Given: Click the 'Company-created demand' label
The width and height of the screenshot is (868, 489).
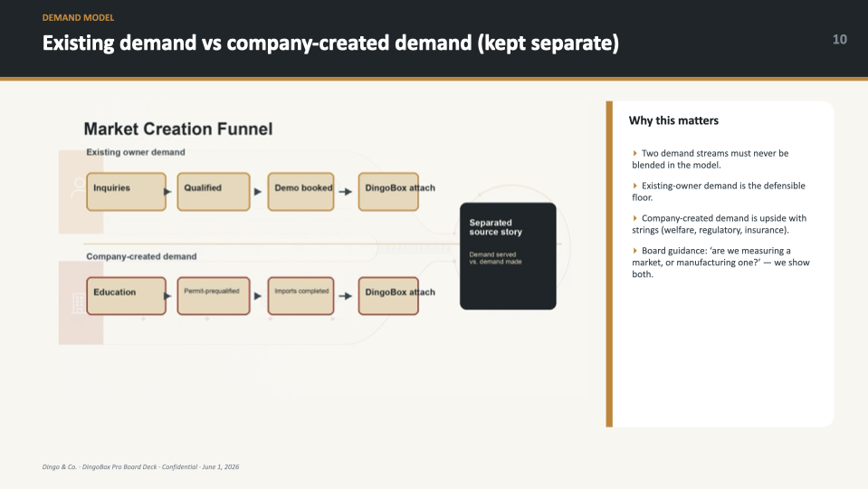Looking at the screenshot, I should point(141,256).
